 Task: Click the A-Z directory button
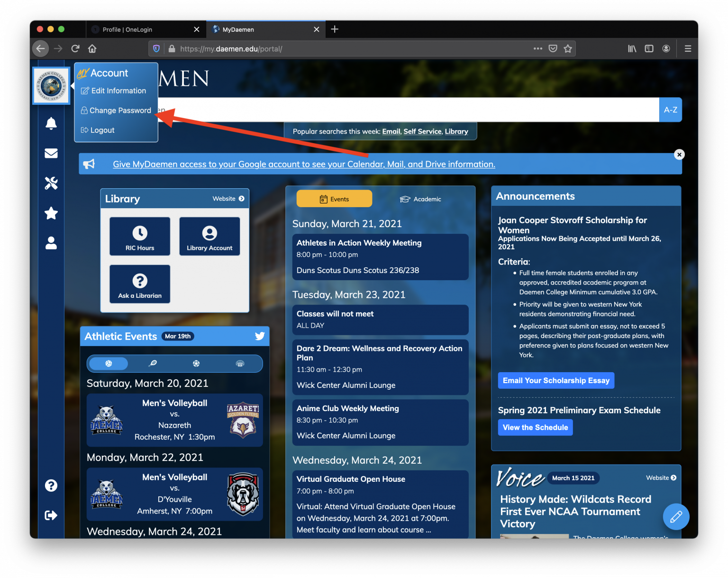670,110
